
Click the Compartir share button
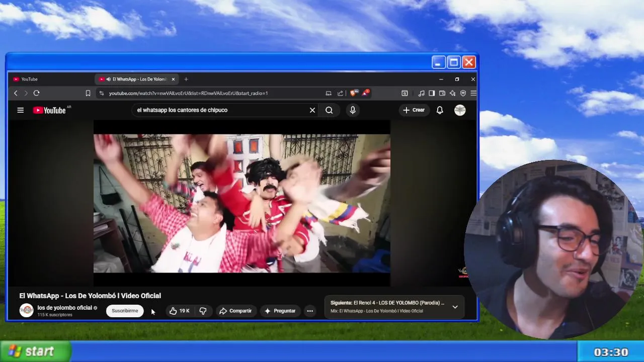(235, 311)
